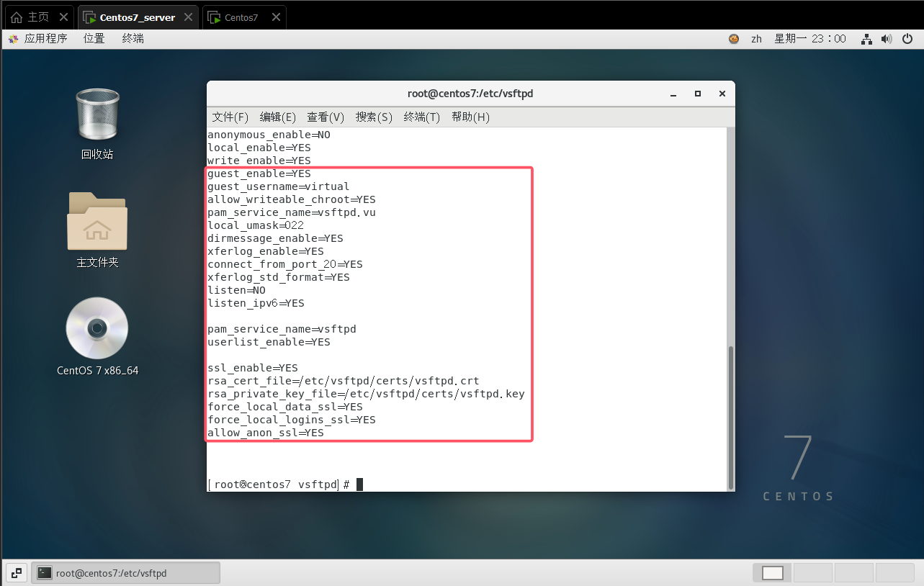Open the 编辑(E) menu in terminal
Screen dimensions: 924x586
pos(277,117)
